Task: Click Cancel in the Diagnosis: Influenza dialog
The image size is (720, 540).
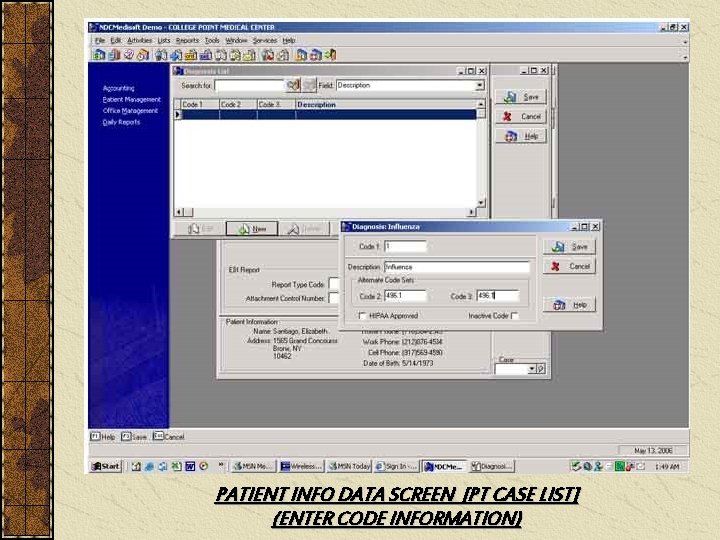Action: click(569, 266)
